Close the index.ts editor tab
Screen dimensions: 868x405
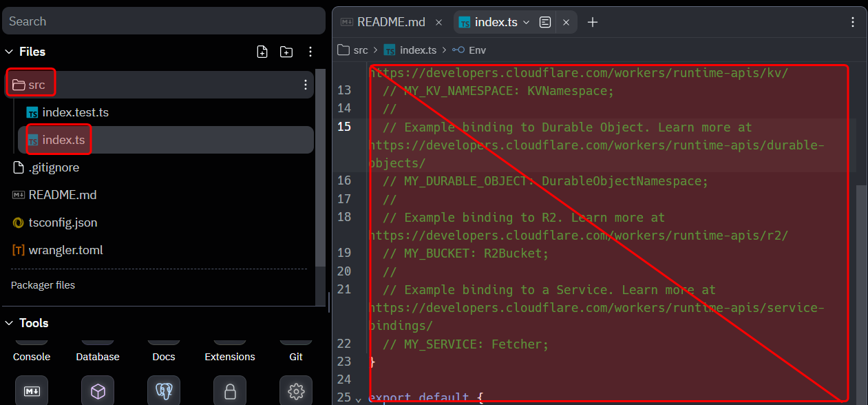566,22
